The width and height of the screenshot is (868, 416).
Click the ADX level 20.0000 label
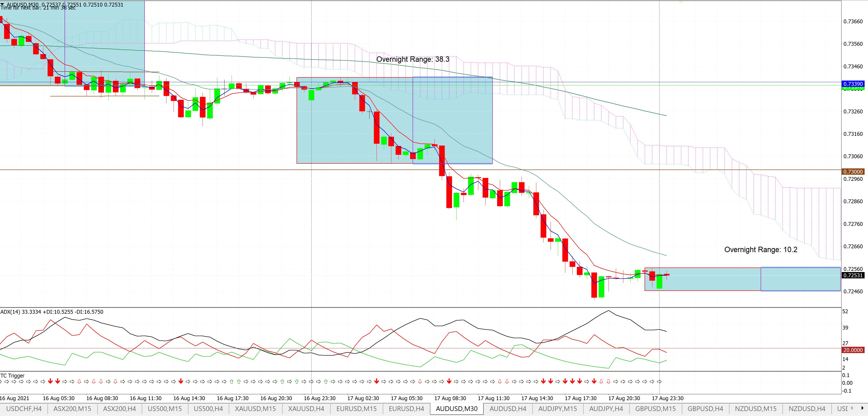click(x=853, y=350)
